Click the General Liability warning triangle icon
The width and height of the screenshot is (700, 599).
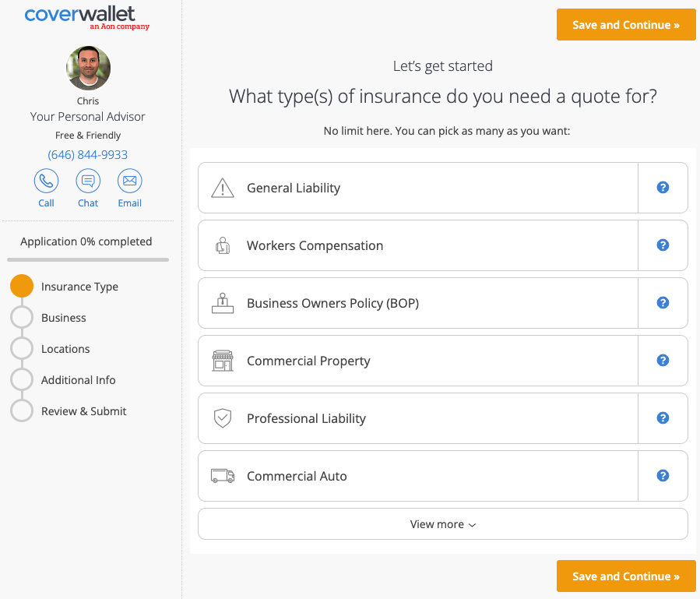(x=223, y=188)
